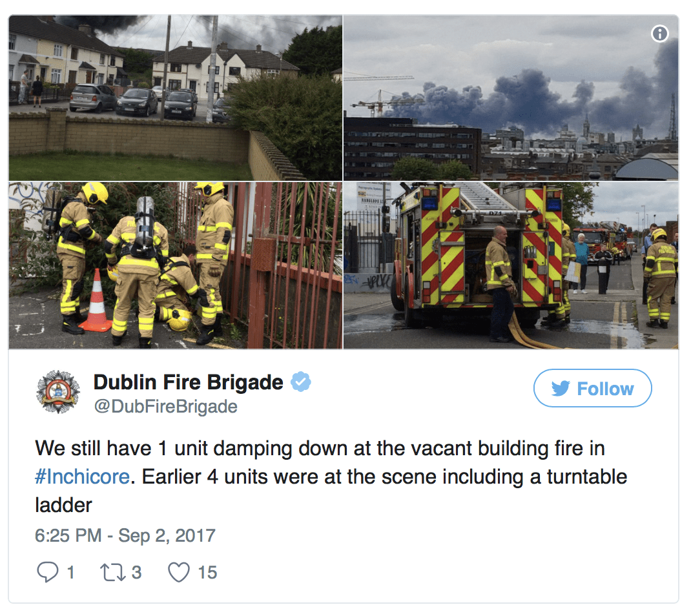The image size is (691, 616).
Task: Open the #Inchicore hashtag link
Action: tap(83, 477)
